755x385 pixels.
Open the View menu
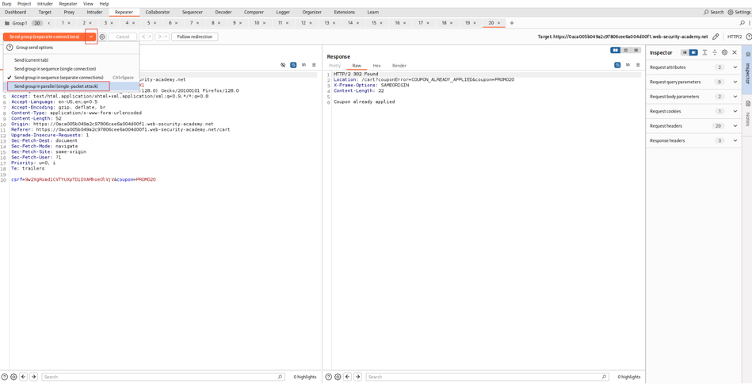coord(88,3)
